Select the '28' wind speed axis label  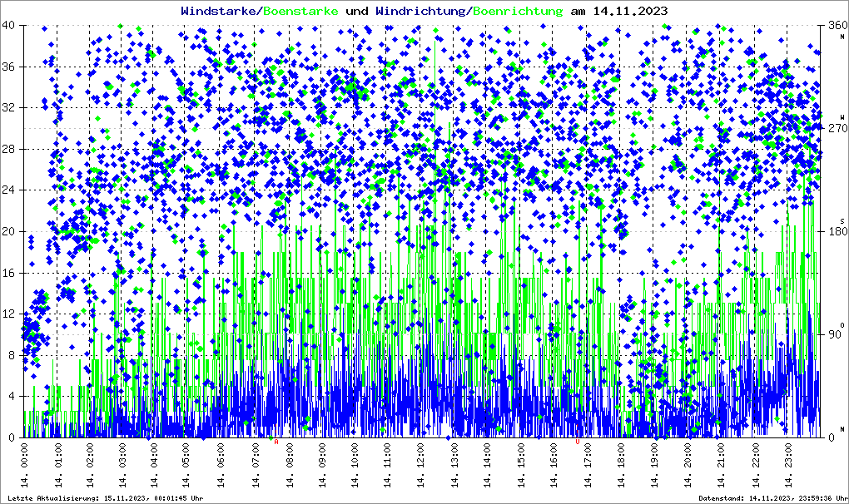[x=8, y=149]
